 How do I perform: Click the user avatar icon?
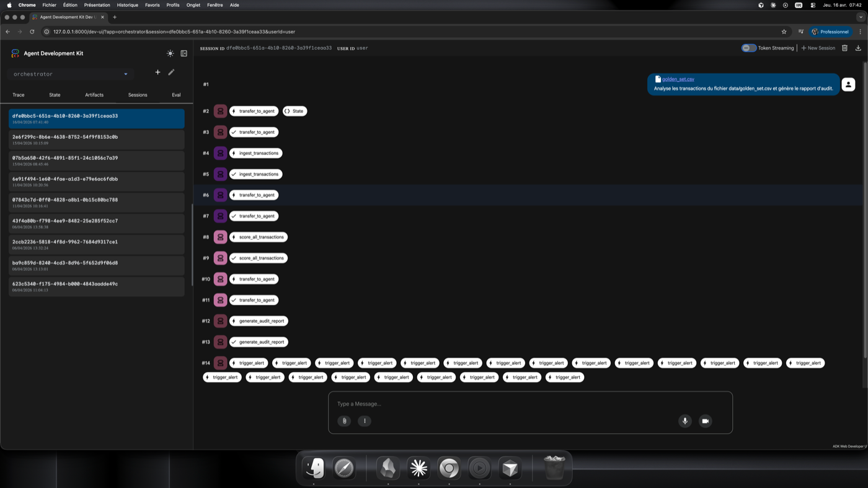(848, 84)
